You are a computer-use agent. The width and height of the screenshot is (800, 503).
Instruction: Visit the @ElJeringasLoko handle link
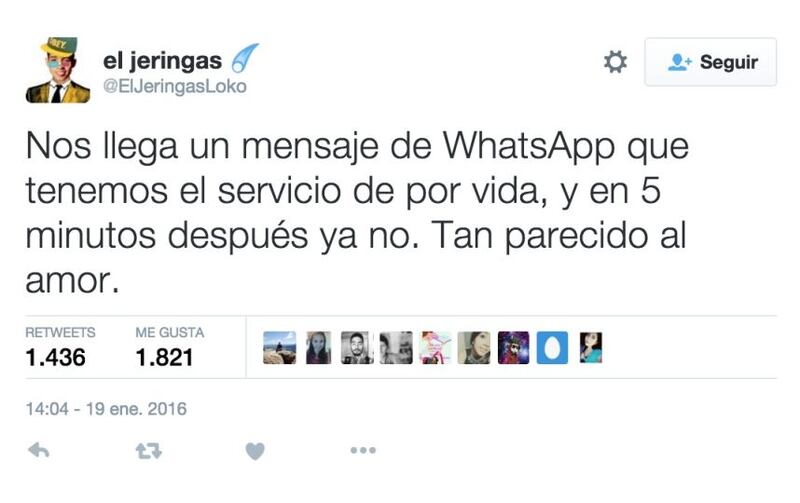coord(175,86)
